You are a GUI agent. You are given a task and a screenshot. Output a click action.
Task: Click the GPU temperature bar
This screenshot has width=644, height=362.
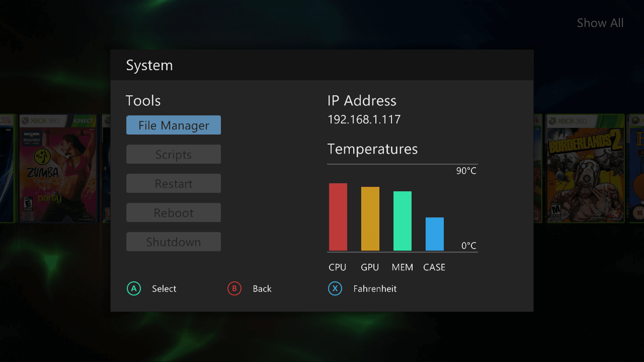[370, 219]
